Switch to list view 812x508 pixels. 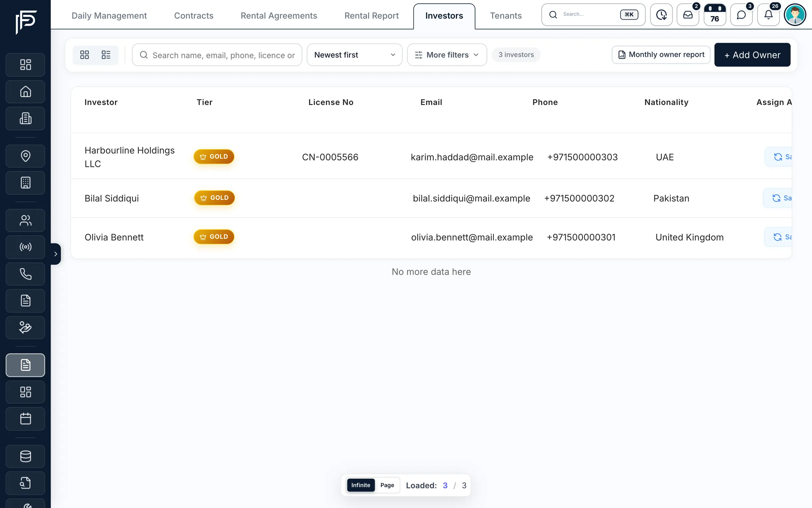(106, 55)
